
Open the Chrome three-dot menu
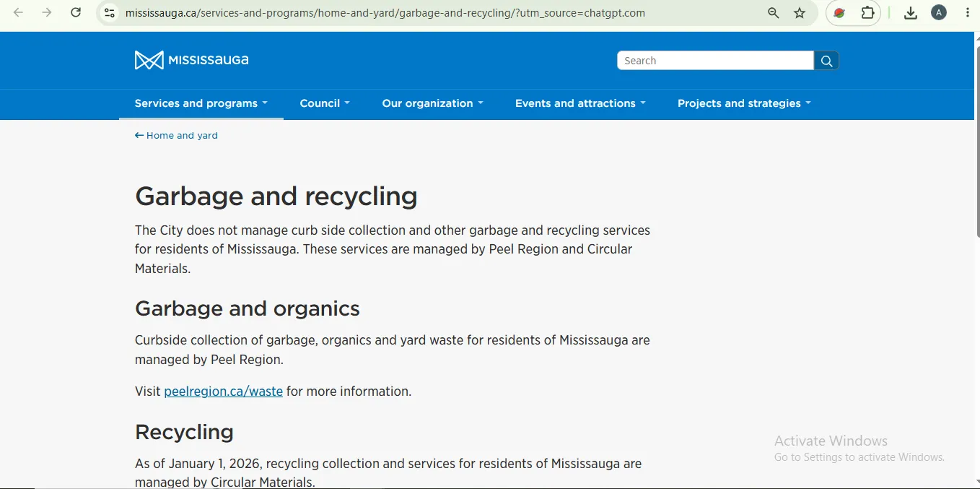968,12
